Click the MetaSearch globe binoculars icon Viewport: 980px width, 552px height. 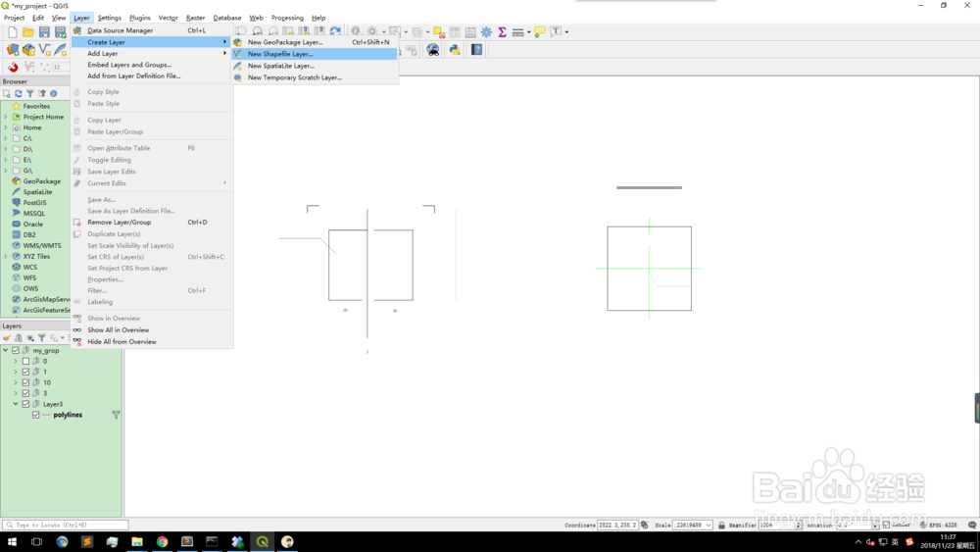pos(432,50)
